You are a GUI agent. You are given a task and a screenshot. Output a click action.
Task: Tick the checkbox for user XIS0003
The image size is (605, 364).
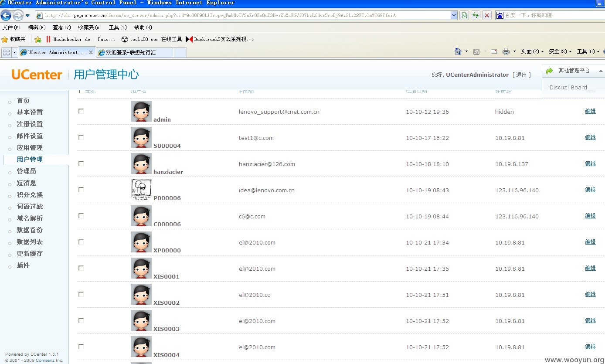(81, 320)
